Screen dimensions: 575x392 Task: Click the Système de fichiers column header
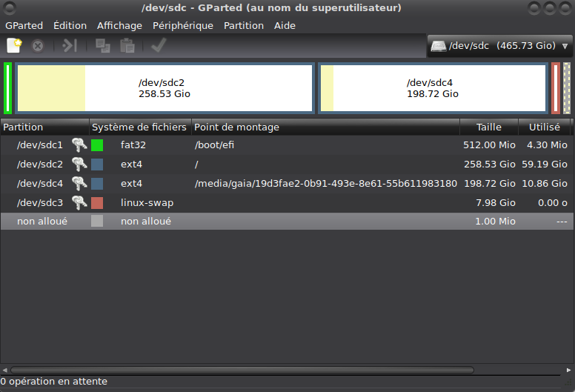140,127
